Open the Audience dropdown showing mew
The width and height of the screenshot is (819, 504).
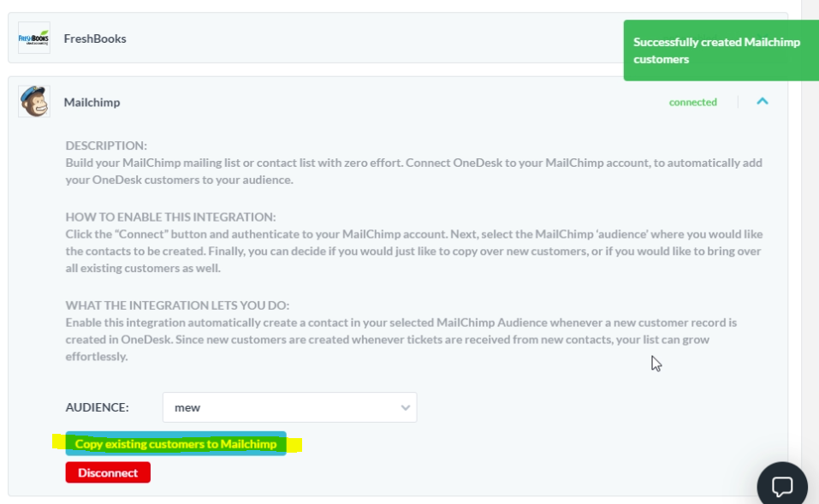click(289, 407)
